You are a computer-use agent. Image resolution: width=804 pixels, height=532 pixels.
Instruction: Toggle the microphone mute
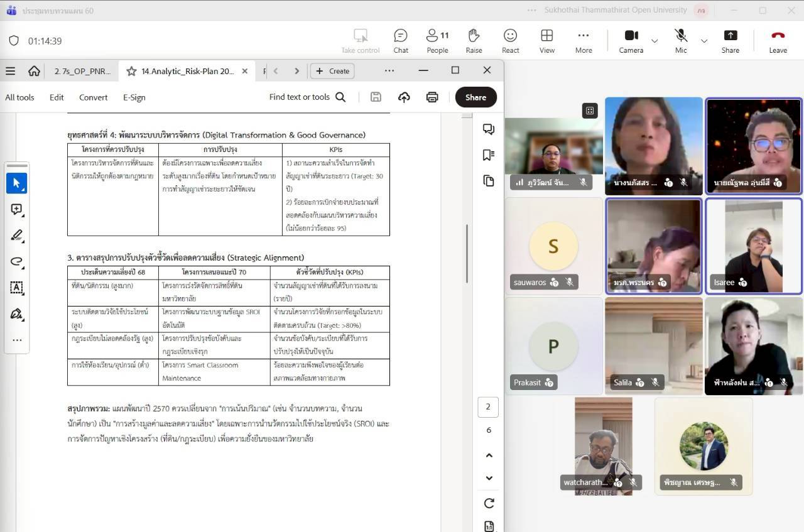point(681,41)
